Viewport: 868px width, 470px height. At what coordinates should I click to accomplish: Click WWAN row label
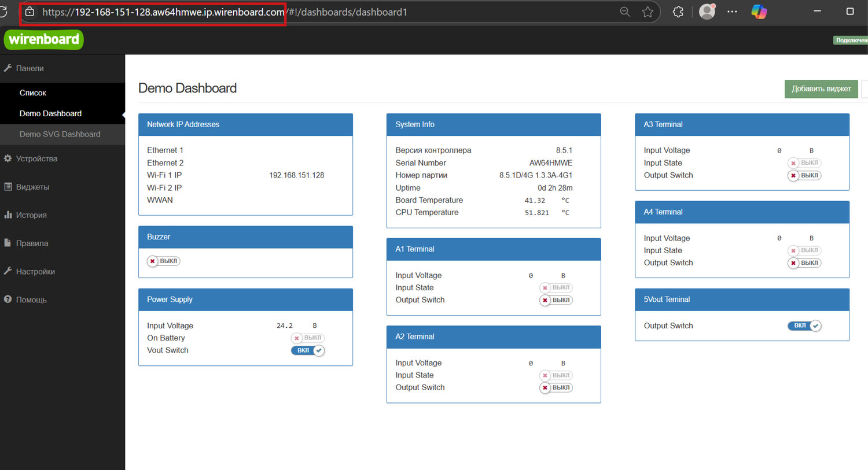tap(160, 200)
